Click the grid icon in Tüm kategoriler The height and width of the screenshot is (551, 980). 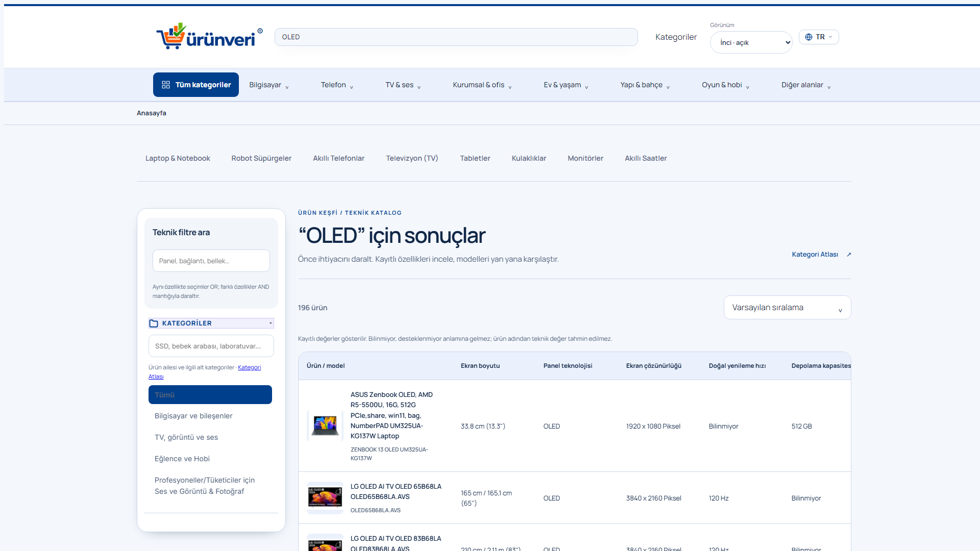coord(166,85)
